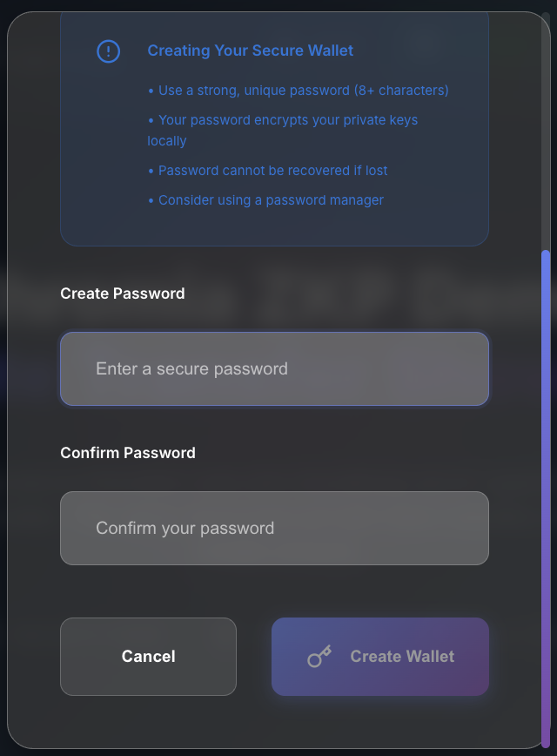
Task: Click the Create Password label
Action: pyautogui.click(x=122, y=294)
